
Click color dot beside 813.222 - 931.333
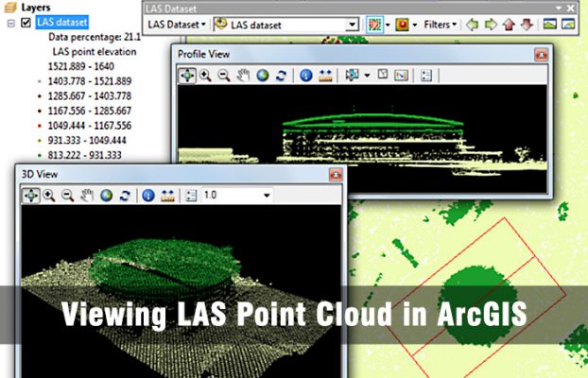tap(40, 155)
